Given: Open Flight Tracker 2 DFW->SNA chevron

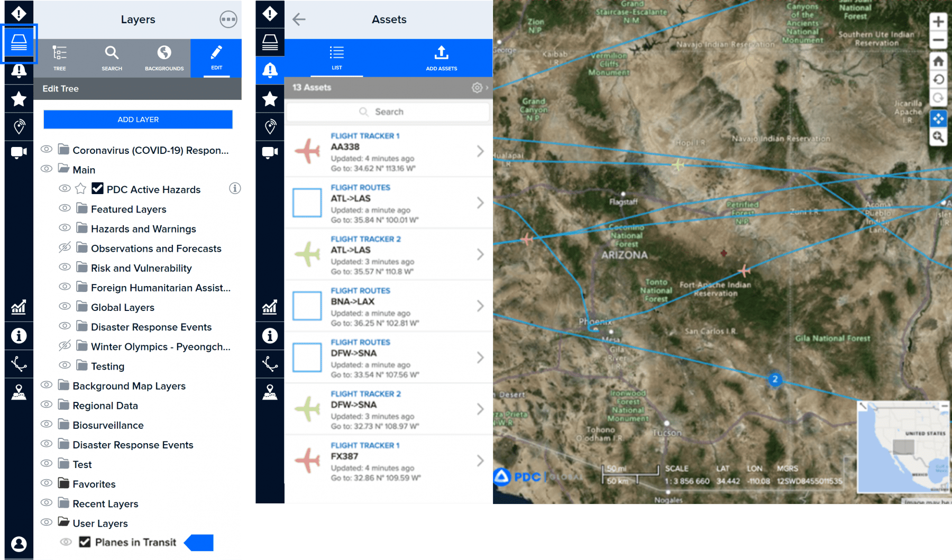Looking at the screenshot, I should [480, 409].
